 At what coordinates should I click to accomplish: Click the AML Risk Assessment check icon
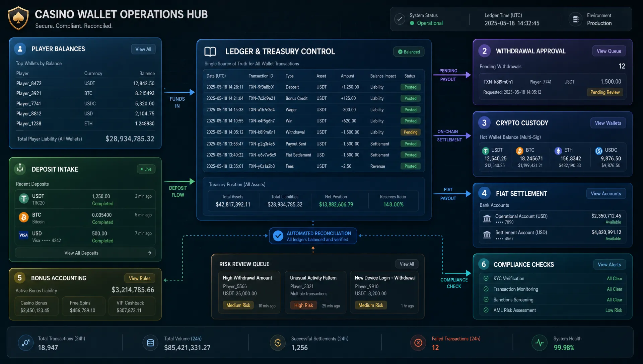click(x=486, y=310)
